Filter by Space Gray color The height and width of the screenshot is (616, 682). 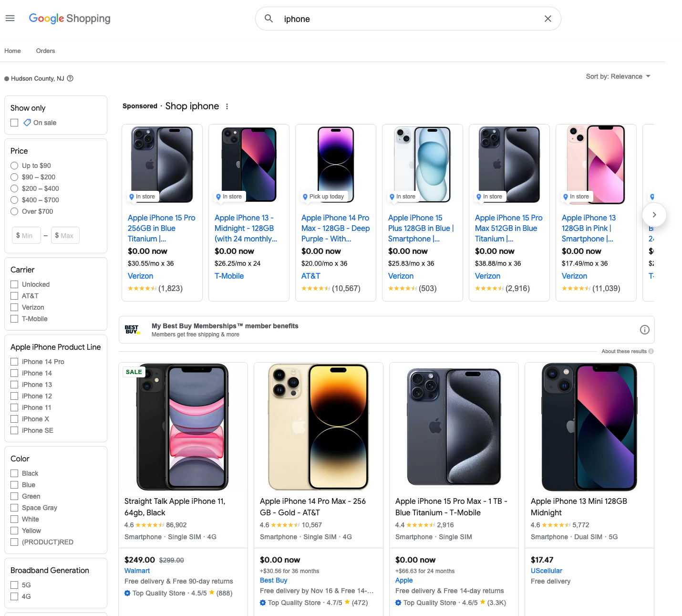(14, 508)
